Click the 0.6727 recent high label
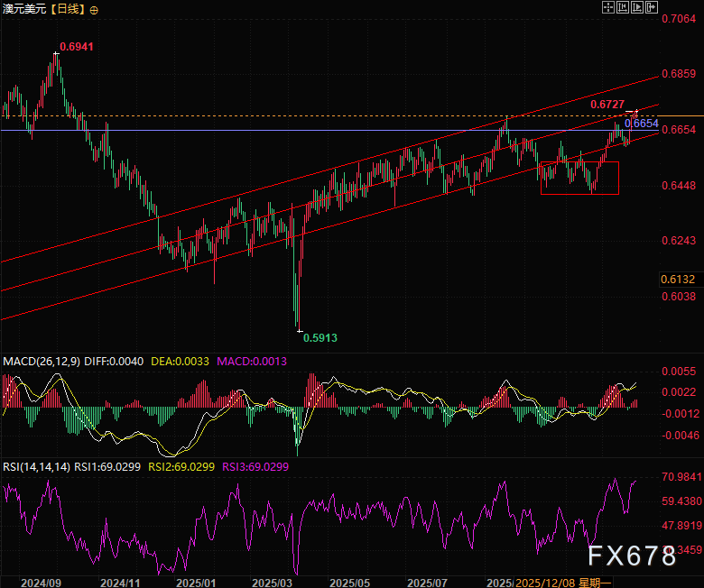The image size is (704, 588). (x=607, y=105)
